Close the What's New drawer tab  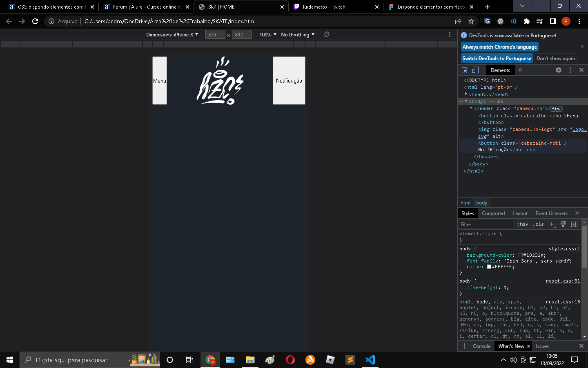tap(528, 346)
